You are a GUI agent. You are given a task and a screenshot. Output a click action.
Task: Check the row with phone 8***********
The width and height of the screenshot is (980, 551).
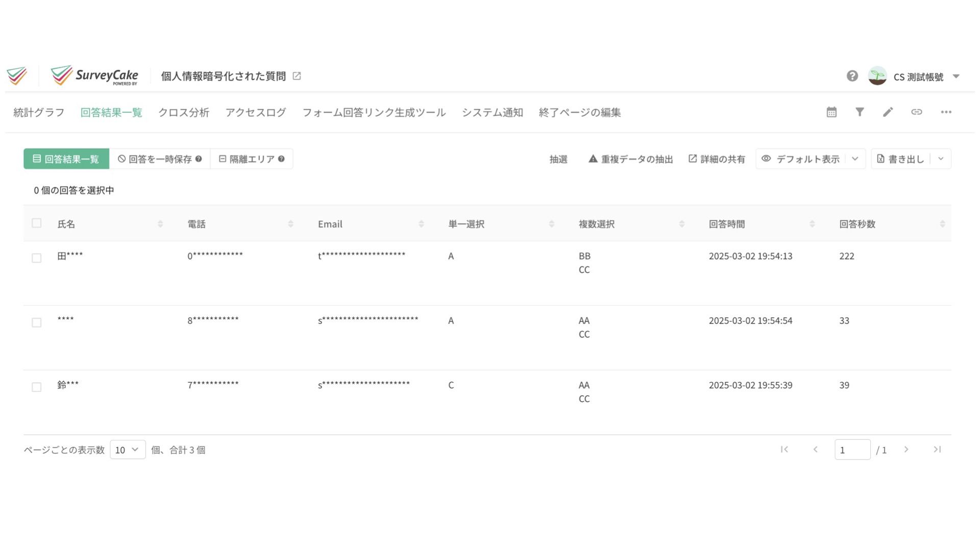point(36,322)
